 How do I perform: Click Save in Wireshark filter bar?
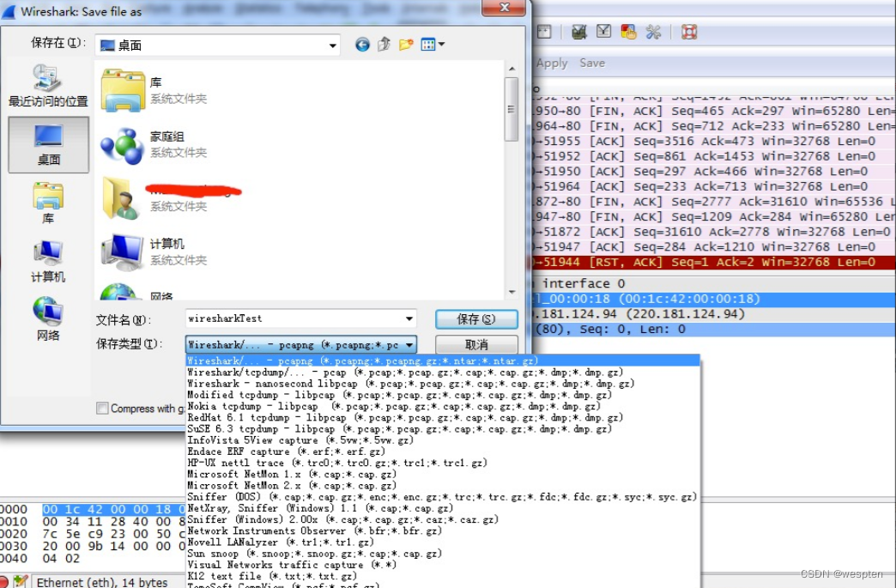tap(592, 63)
